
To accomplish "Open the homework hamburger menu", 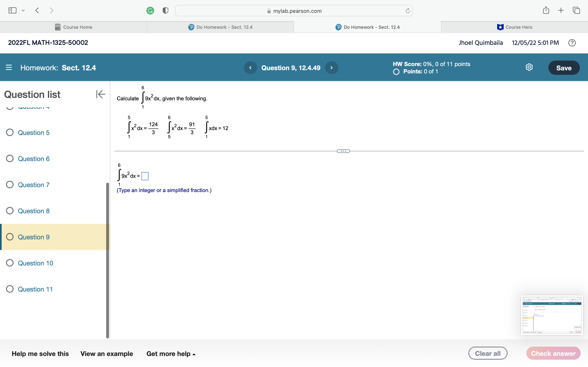I will tap(9, 67).
